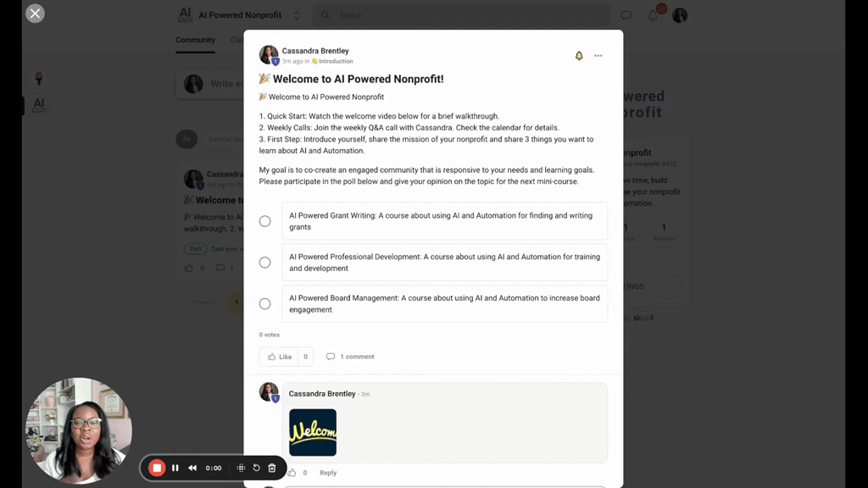The height and width of the screenshot is (488, 868).
Task: Restart the recording with the circular arrow icon
Action: tap(256, 468)
